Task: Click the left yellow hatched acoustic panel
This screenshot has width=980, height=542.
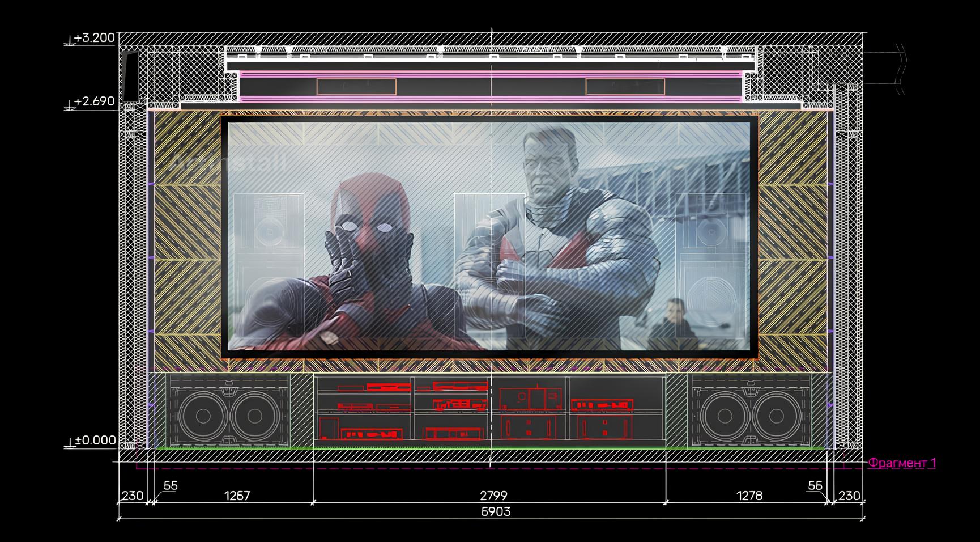Action: point(187,238)
